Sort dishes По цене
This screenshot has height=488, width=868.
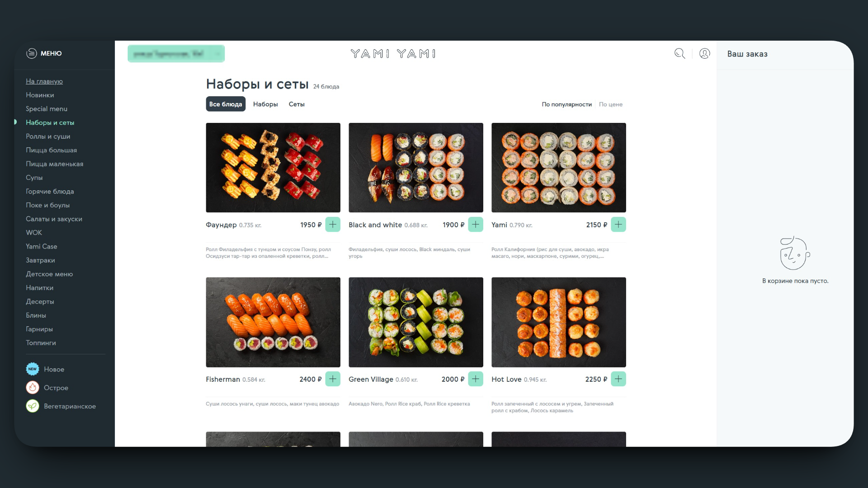pyautogui.click(x=611, y=104)
